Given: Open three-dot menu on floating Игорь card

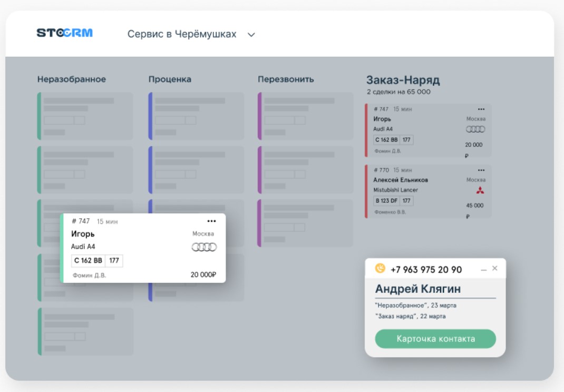Looking at the screenshot, I should 211,221.
